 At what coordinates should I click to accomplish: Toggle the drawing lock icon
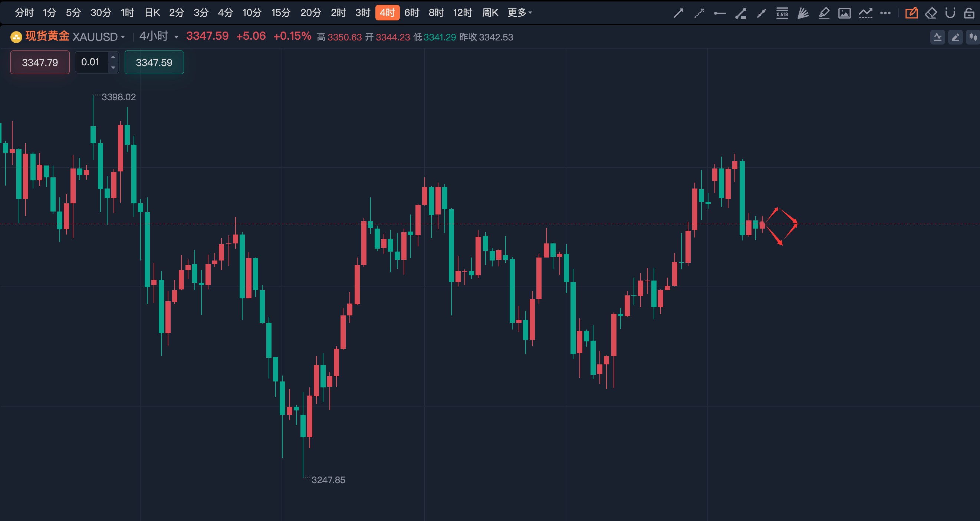pos(969,13)
